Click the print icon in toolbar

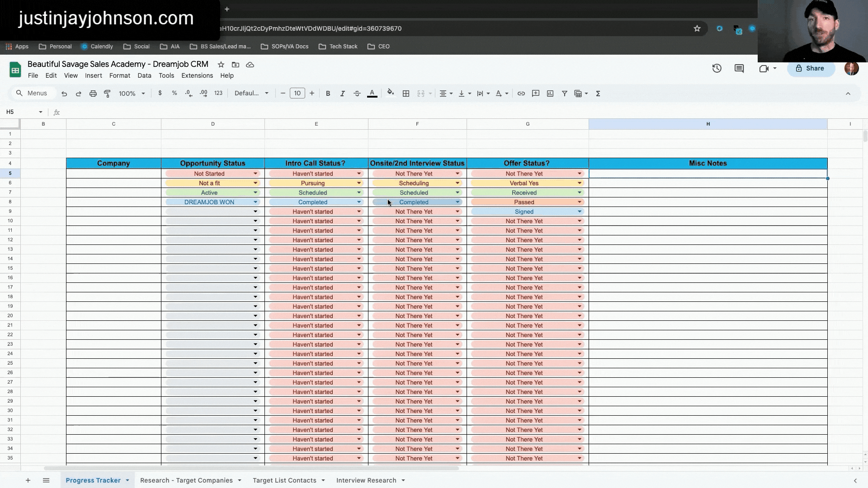pyautogui.click(x=93, y=94)
